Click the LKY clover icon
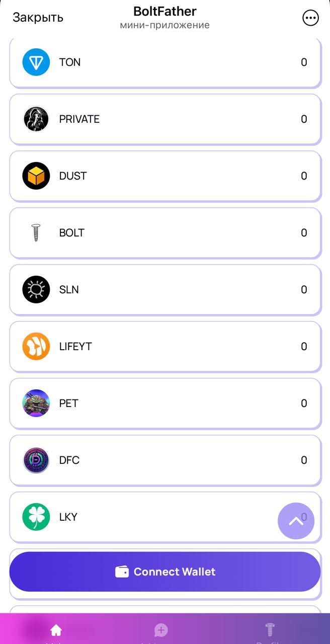The width and height of the screenshot is (330, 644). (36, 517)
